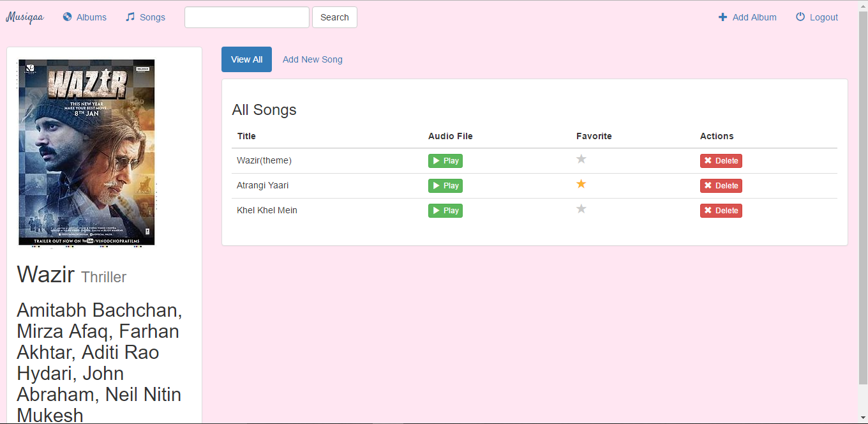Click the Wazir album poster thumbnail

tap(87, 153)
